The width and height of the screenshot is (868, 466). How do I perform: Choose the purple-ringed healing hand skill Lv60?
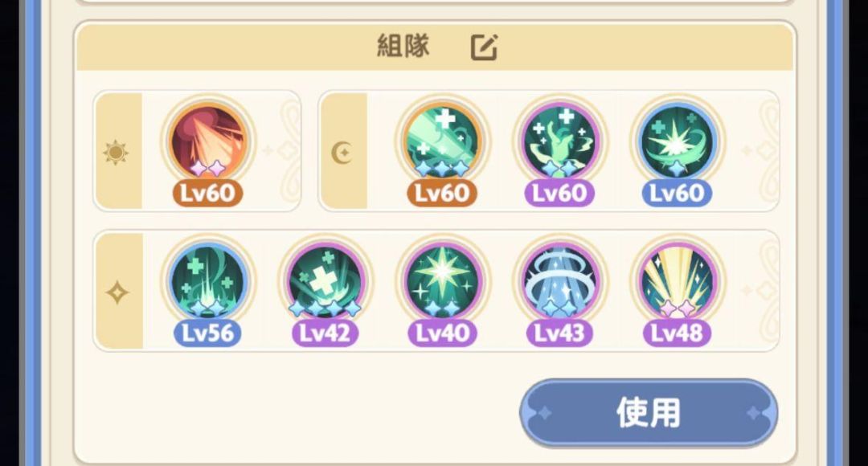(x=559, y=141)
